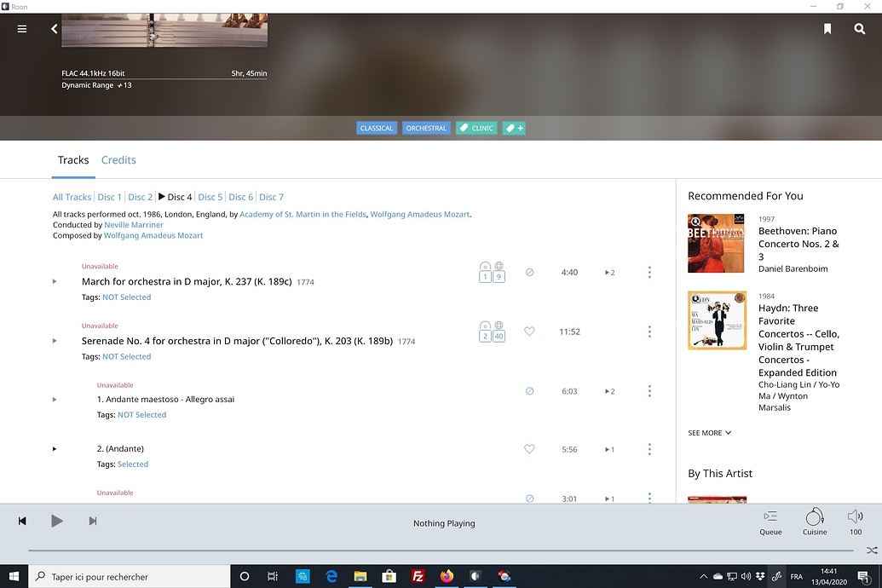The width and height of the screenshot is (882, 588).
Task: Open Beethoven: Piano Concerto Nos. 2 & 3 title
Action: pos(798,244)
